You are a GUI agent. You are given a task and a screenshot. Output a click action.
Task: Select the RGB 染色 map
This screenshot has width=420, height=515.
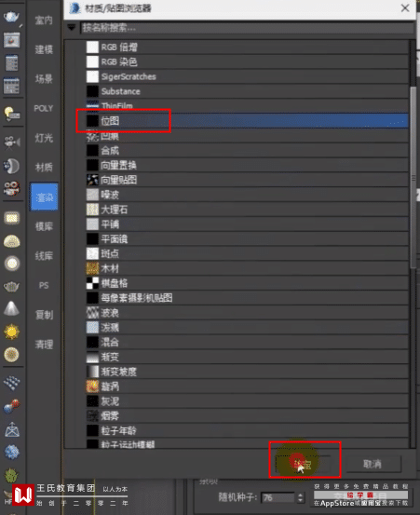pyautogui.click(x=247, y=61)
